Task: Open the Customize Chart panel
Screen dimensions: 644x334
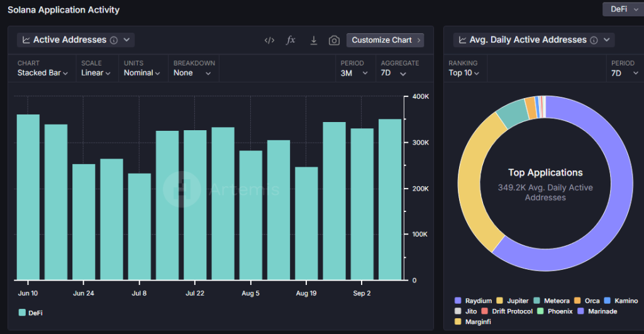Action: [x=386, y=40]
